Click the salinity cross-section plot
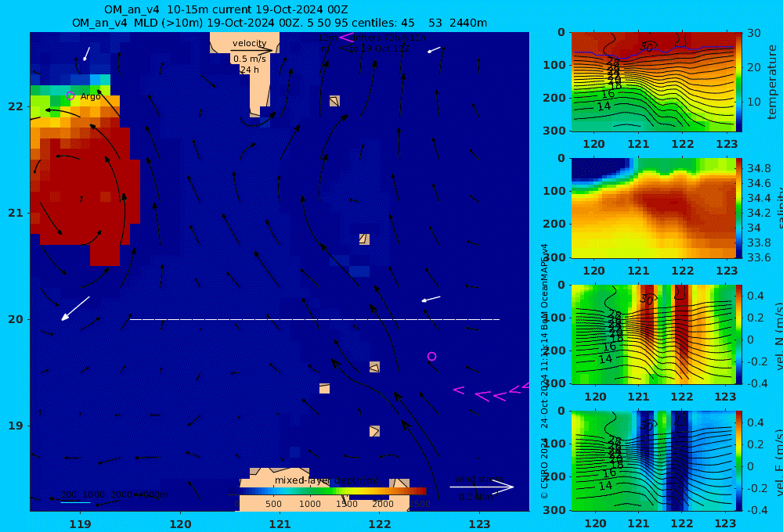Screen dimensions: 783x532 pyautogui.click(x=653, y=208)
